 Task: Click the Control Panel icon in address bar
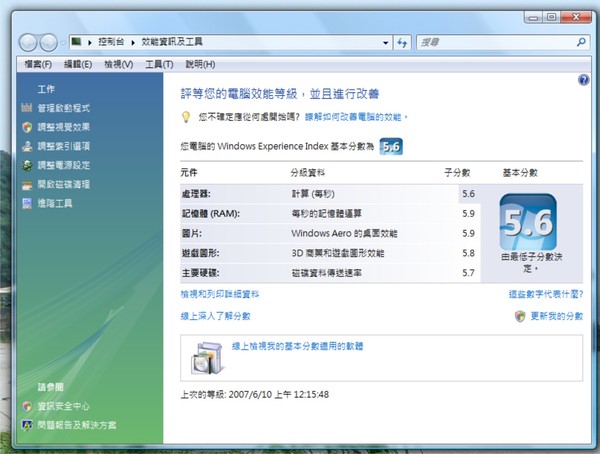[77, 41]
